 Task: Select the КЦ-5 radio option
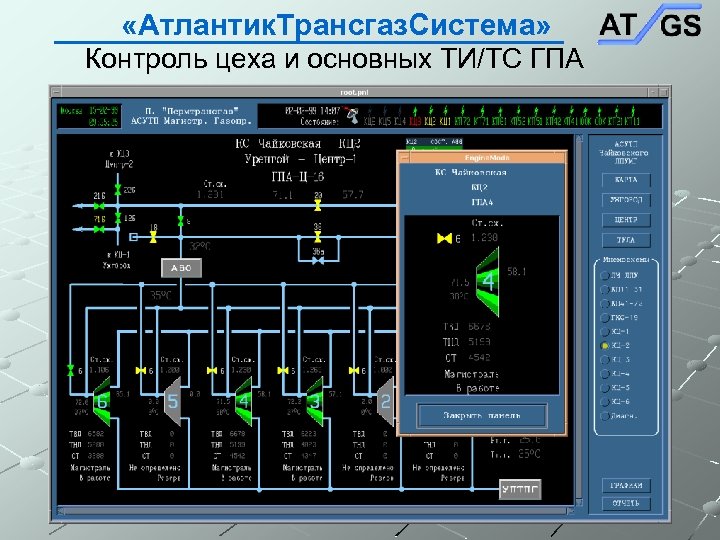pos(605,388)
